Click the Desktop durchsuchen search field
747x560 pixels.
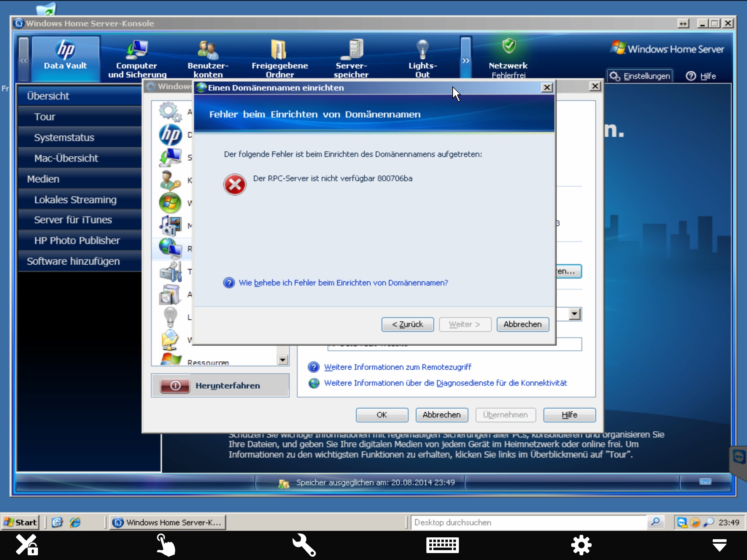click(x=529, y=522)
